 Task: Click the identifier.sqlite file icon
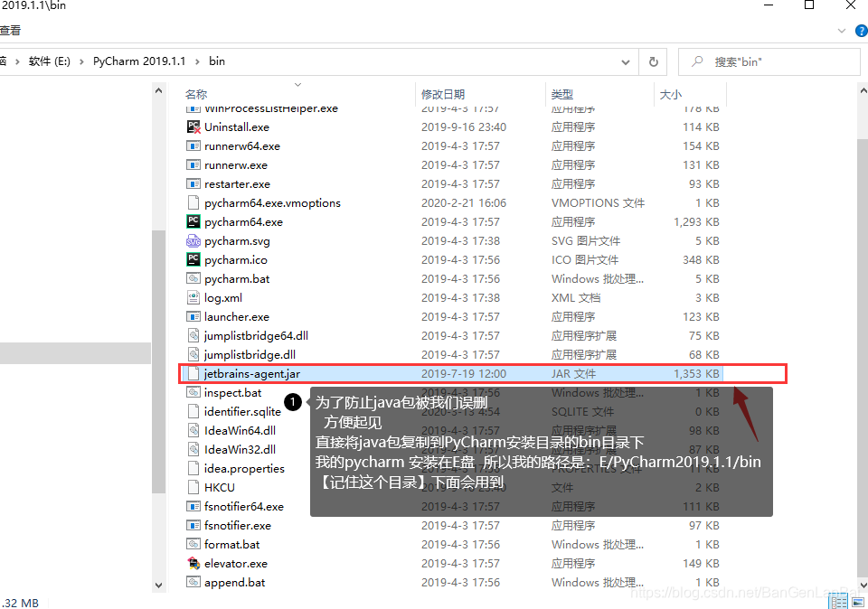click(193, 411)
